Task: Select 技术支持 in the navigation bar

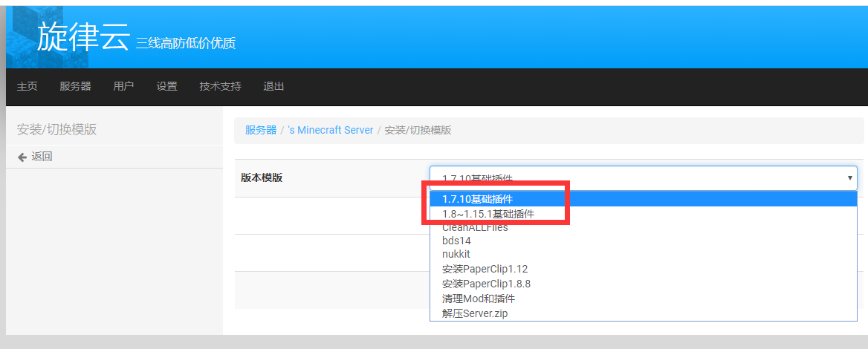Action: click(x=220, y=86)
